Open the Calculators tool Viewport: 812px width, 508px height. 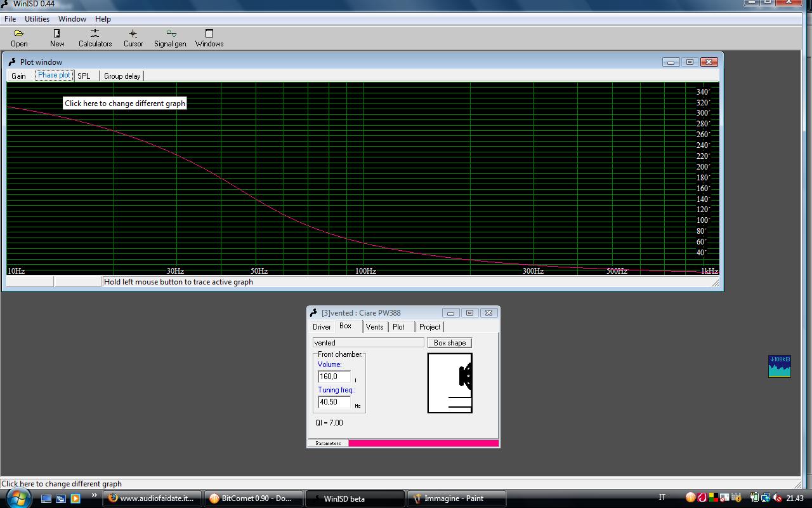95,37
